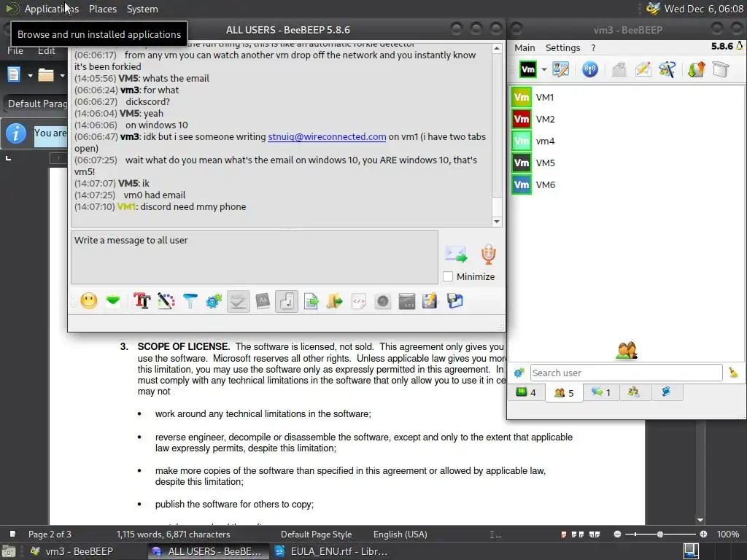This screenshot has height=560, width=747.
Task: Click the save chat with pencil icon
Action: pyautogui.click(x=430, y=301)
